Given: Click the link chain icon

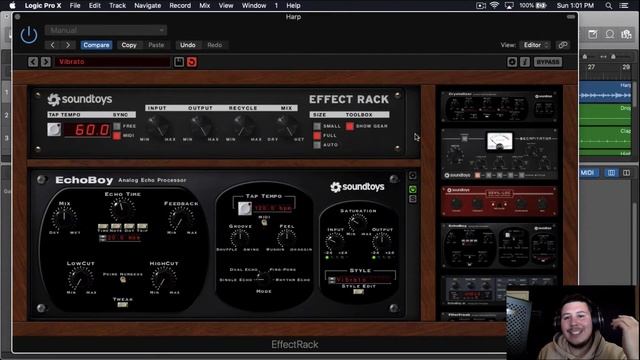Looking at the screenshot, I should 563,45.
